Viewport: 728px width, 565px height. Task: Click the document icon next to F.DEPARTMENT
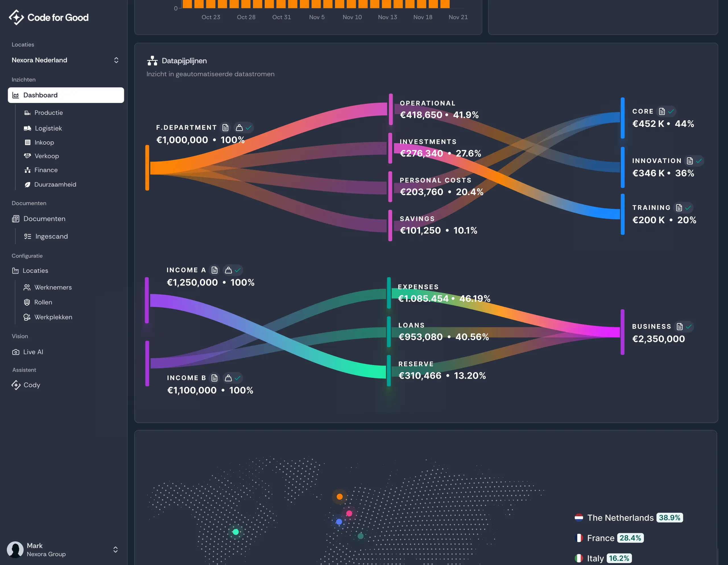coord(225,127)
